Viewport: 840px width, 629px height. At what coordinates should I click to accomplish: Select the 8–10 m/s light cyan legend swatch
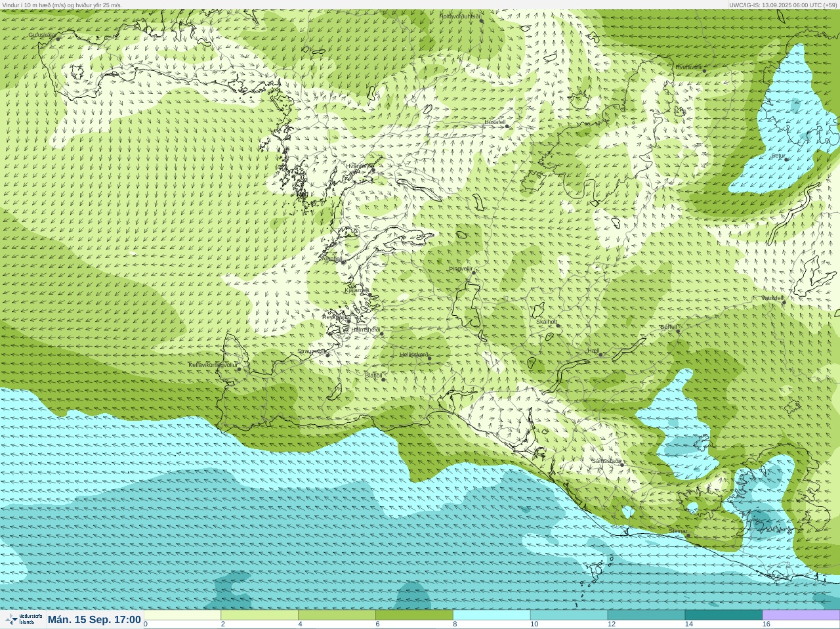[492, 615]
